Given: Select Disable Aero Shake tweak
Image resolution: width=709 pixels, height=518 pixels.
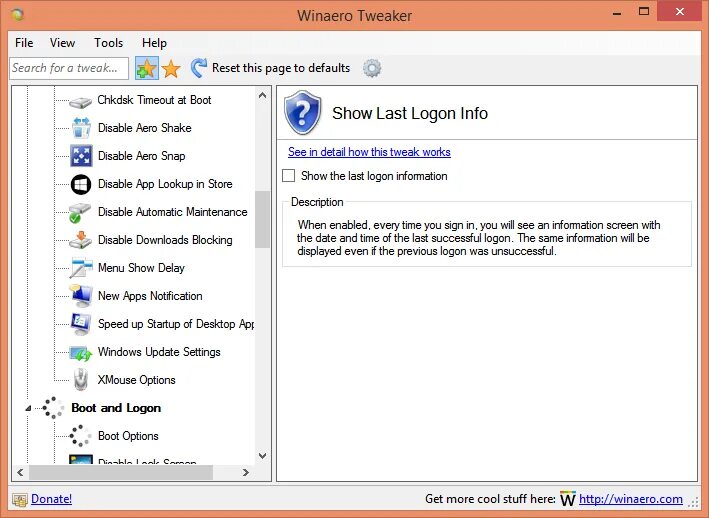Looking at the screenshot, I should 145,128.
